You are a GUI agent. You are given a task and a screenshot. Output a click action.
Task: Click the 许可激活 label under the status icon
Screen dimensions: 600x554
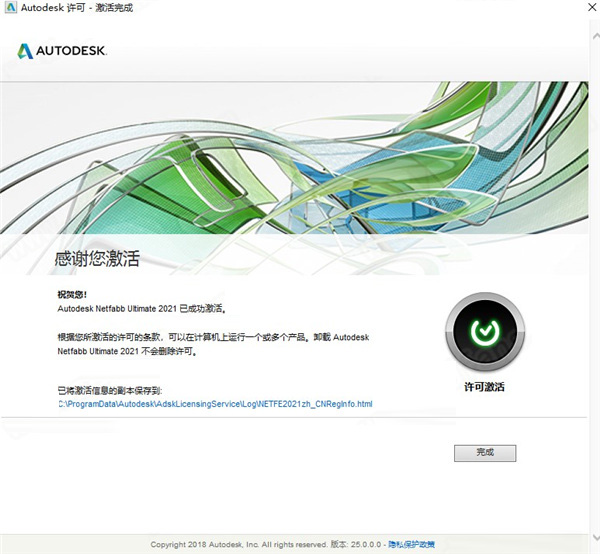pyautogui.click(x=484, y=387)
